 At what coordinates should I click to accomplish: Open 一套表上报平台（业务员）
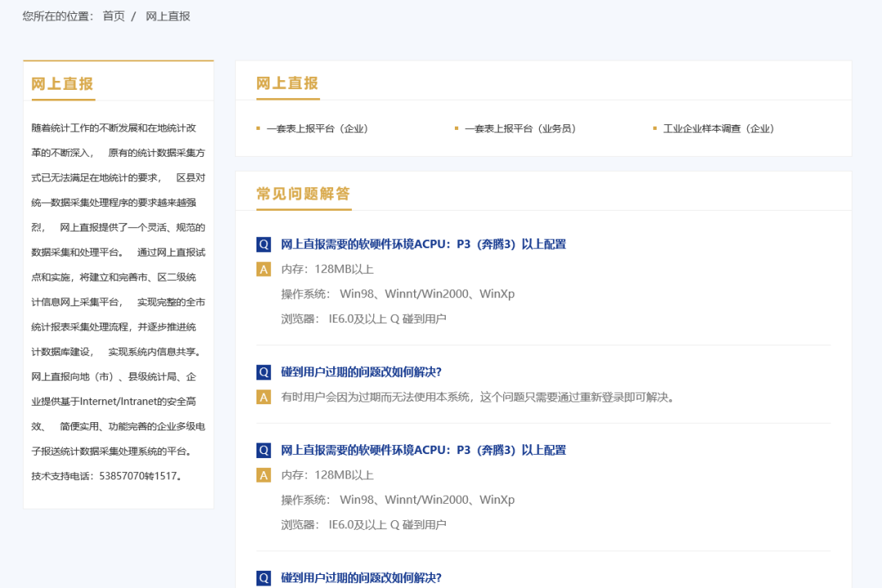click(519, 128)
